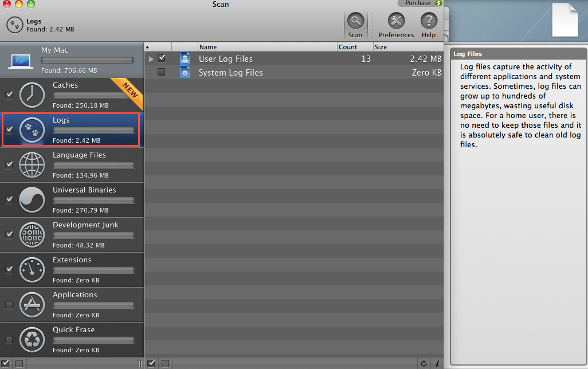This screenshot has width=588, height=369.
Task: Click the Language Files progress bar
Action: tap(93, 166)
